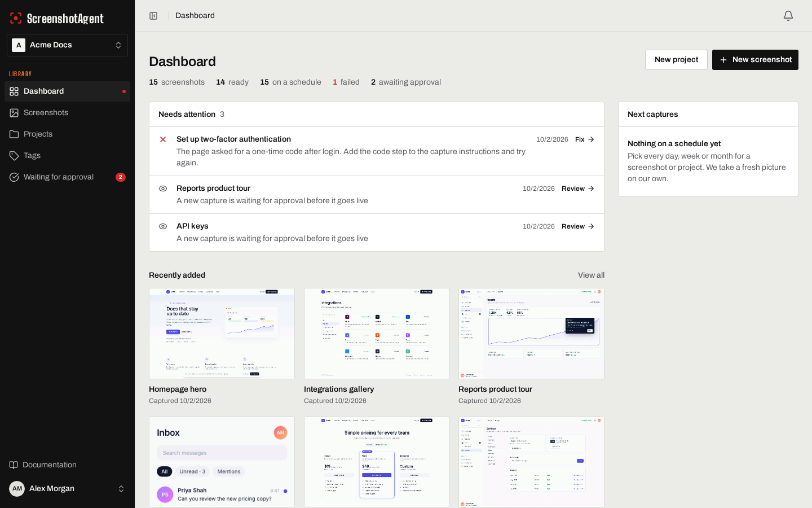Open the Homepage hero thumbnail

tap(222, 334)
